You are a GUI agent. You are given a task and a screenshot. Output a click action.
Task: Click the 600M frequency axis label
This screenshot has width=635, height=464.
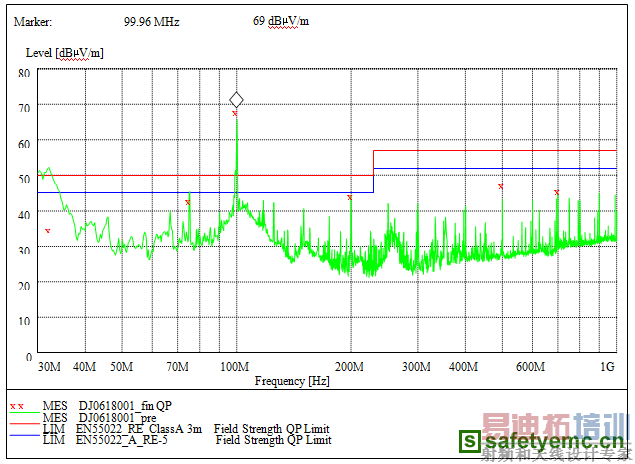click(x=530, y=367)
